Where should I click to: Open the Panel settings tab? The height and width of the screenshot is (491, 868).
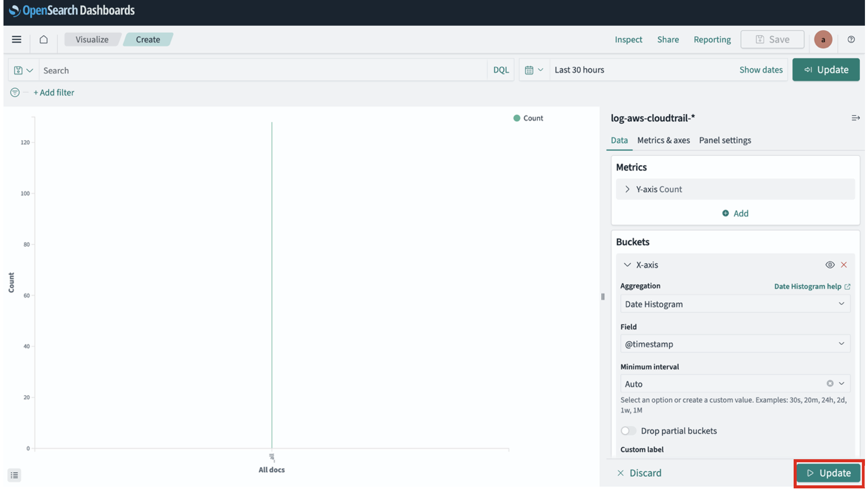tap(725, 140)
